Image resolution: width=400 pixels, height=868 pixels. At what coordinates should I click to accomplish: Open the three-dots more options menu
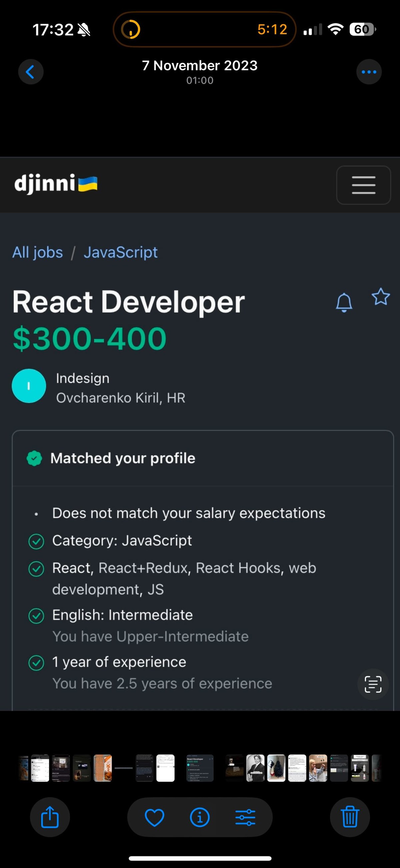pos(369,72)
